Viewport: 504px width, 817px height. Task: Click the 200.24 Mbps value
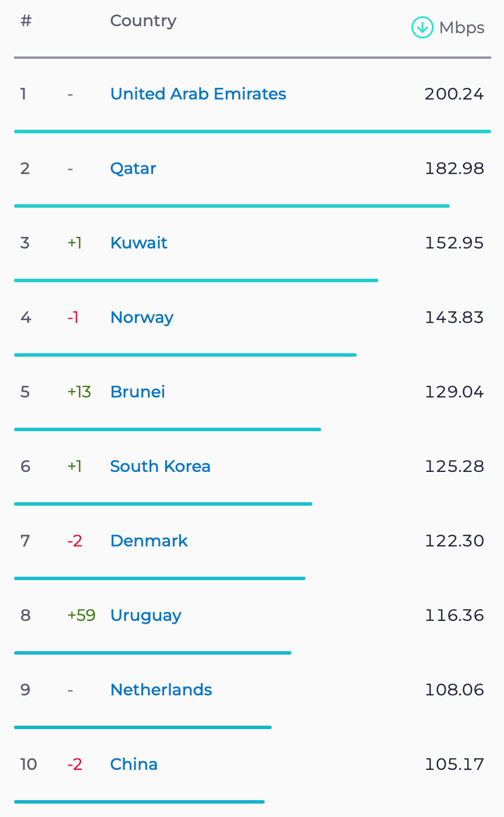tap(454, 93)
